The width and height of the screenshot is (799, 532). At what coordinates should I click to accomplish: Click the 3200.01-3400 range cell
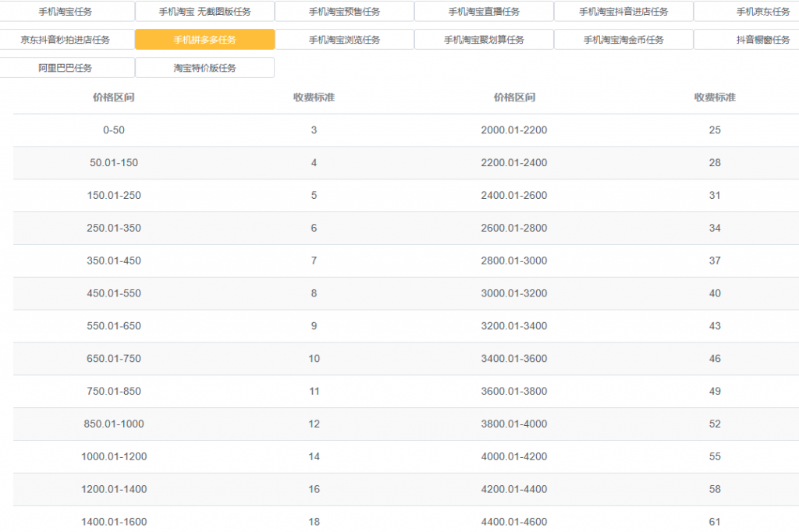(513, 325)
